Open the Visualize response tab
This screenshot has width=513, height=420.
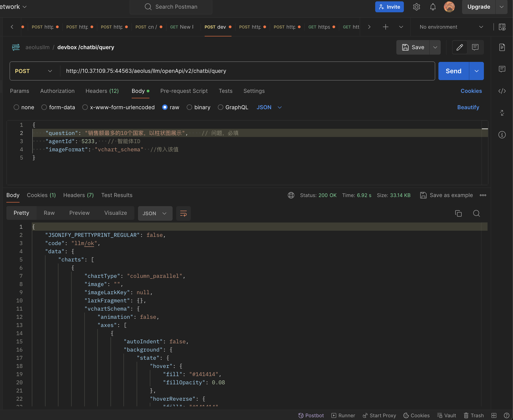point(116,213)
